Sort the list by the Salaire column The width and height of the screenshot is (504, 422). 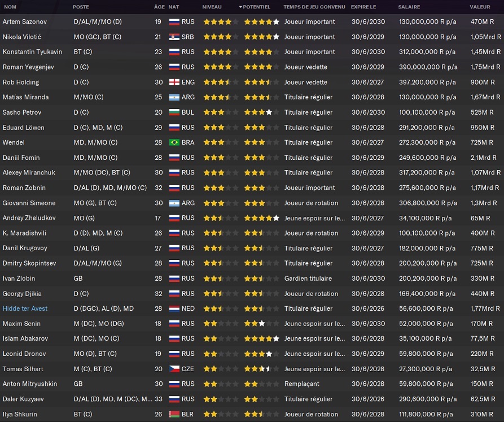409,7
